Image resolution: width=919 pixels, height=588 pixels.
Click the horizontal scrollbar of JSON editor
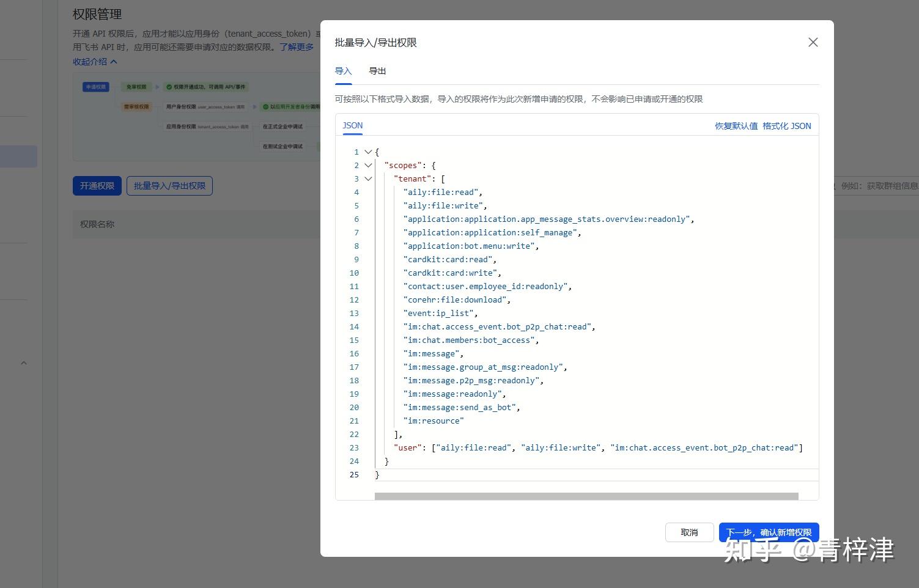586,496
